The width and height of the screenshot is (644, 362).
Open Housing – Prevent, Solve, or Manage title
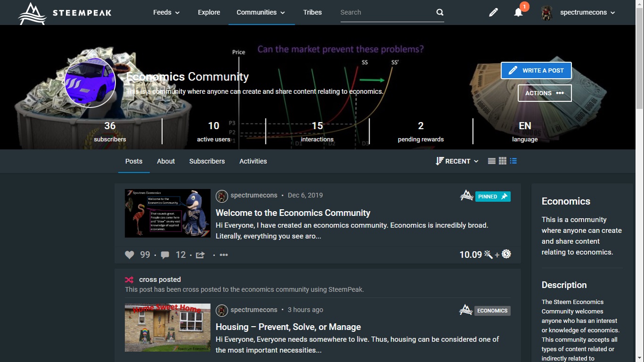(288, 327)
